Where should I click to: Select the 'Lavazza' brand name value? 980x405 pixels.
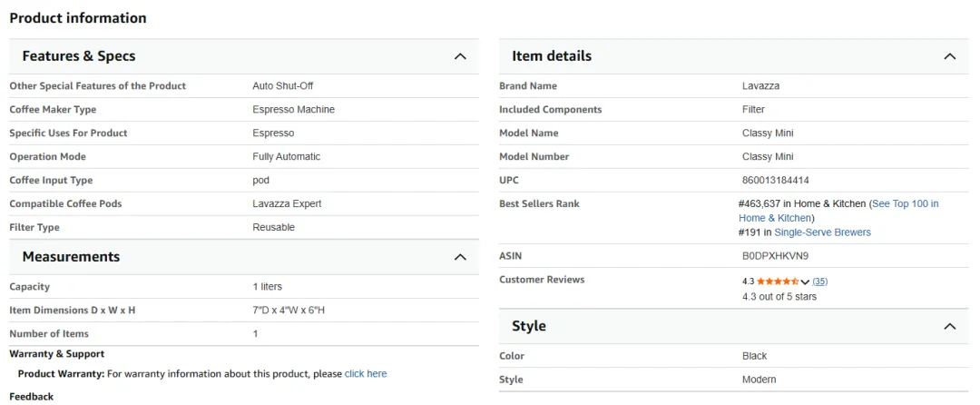pyautogui.click(x=760, y=85)
